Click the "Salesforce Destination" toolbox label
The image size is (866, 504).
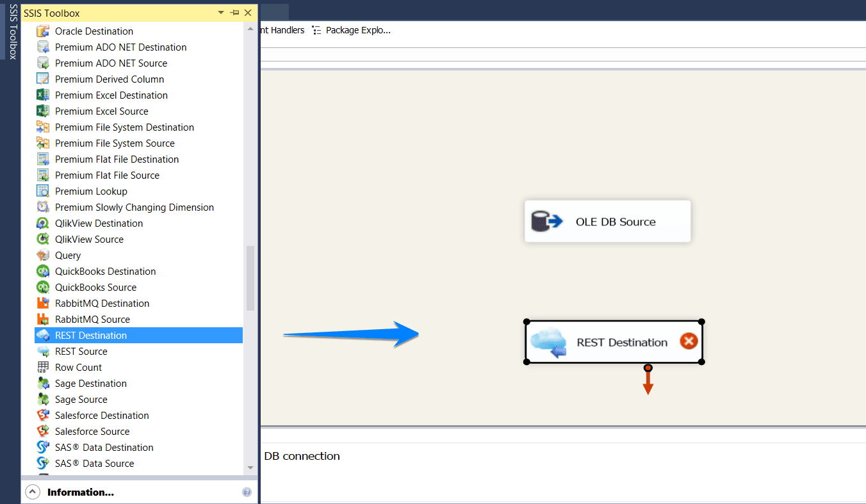102,415
